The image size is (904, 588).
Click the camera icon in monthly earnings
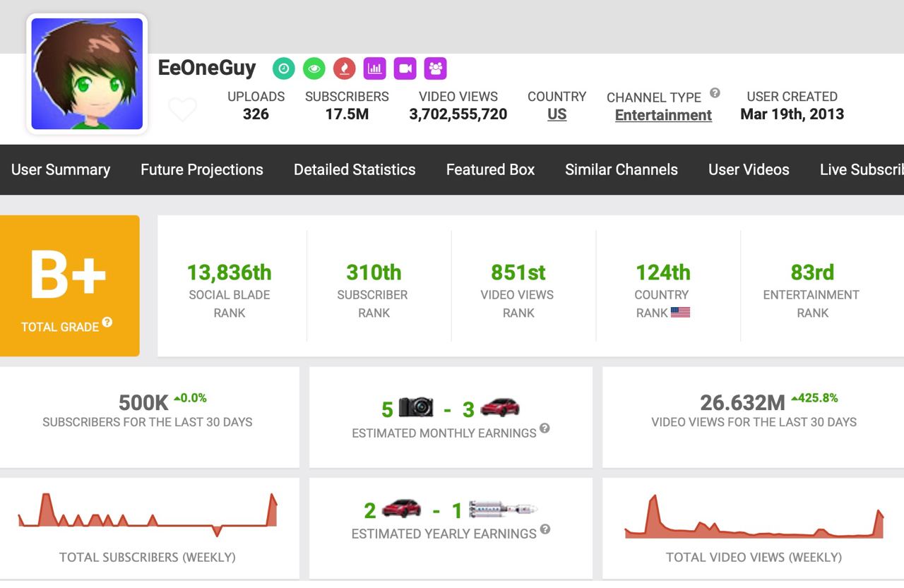point(416,407)
